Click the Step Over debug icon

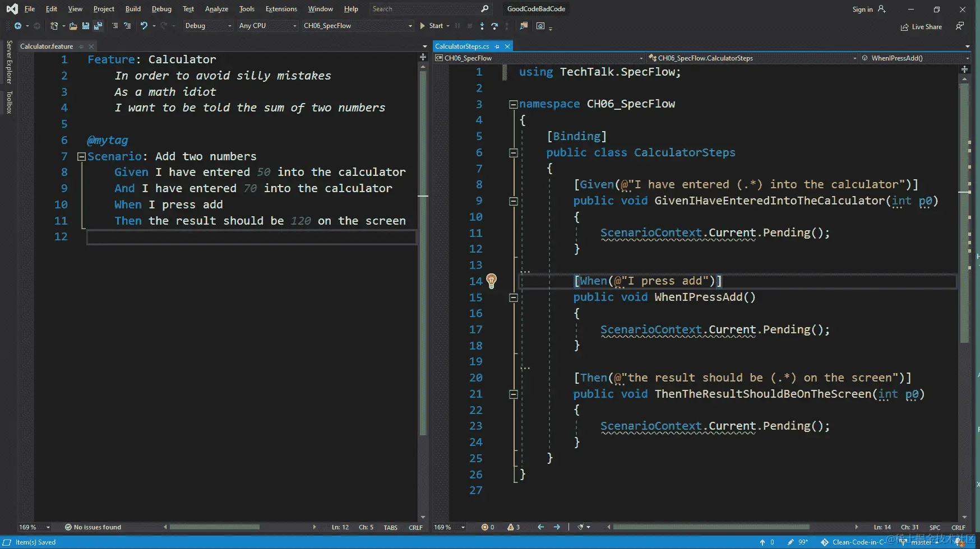[494, 26]
